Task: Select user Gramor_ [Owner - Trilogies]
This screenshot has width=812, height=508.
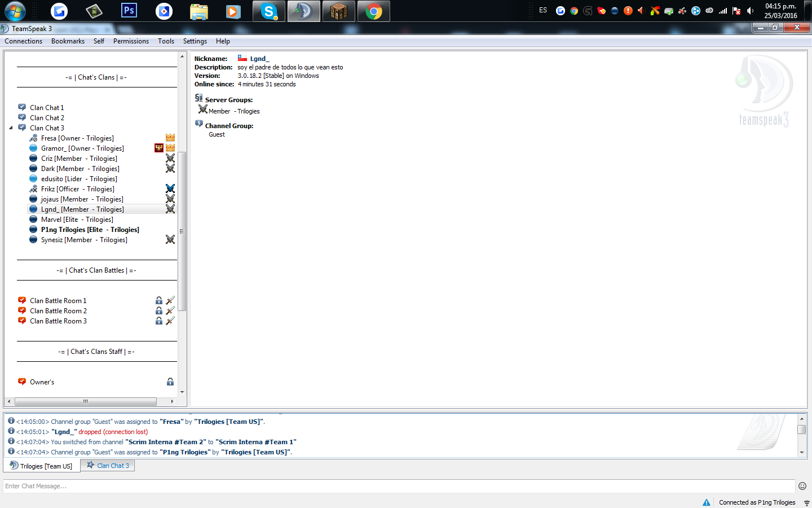Action: click(82, 148)
